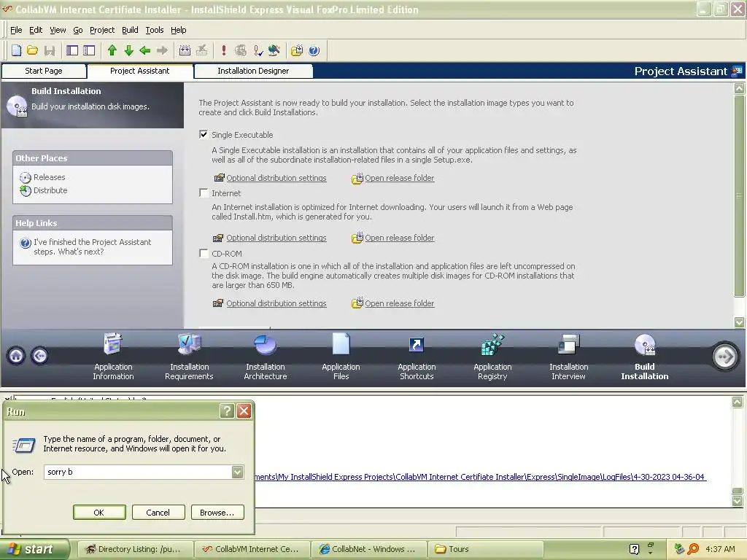
Task: Click the round next arrow step button
Action: pos(725,356)
